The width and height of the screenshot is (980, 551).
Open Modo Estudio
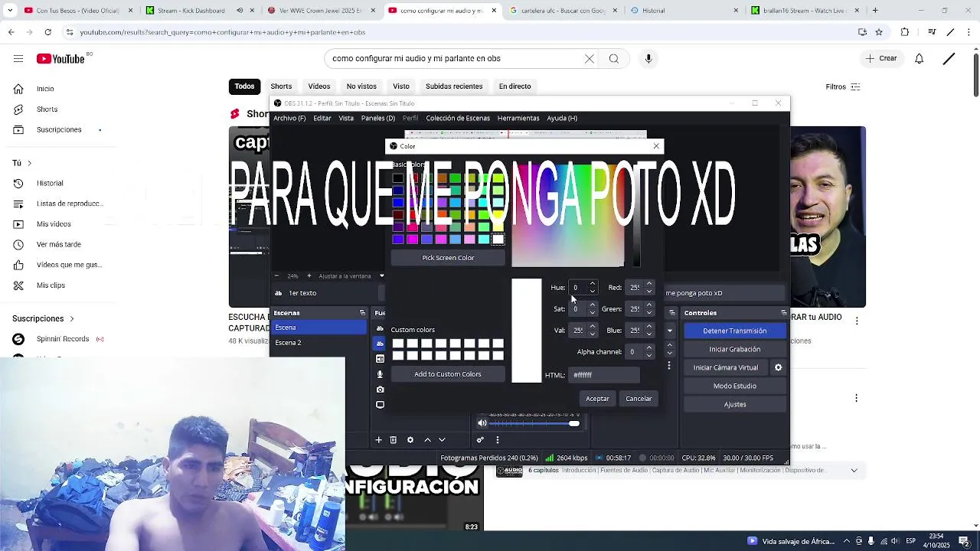click(x=734, y=386)
